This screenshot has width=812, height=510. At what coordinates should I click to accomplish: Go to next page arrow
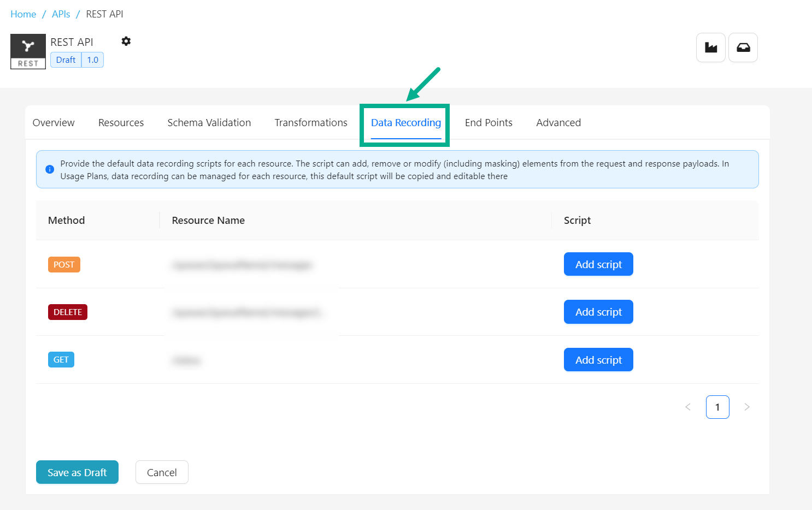pos(746,407)
